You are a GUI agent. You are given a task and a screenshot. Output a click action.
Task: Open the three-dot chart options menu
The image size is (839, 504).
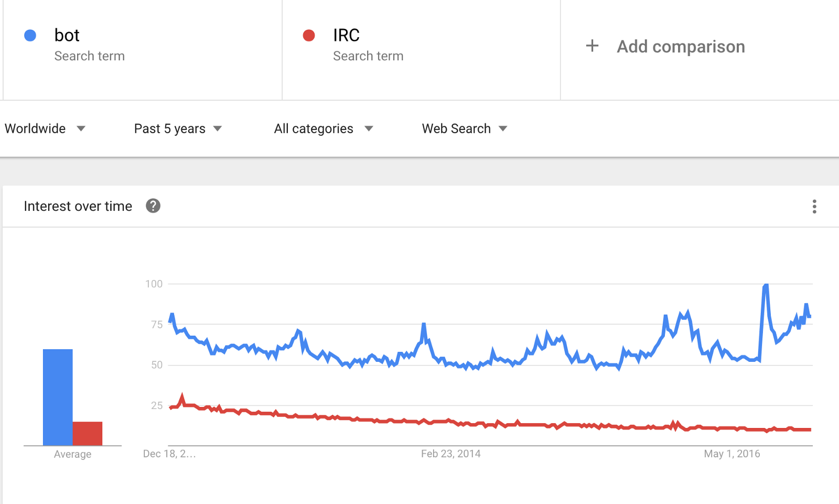coord(814,206)
